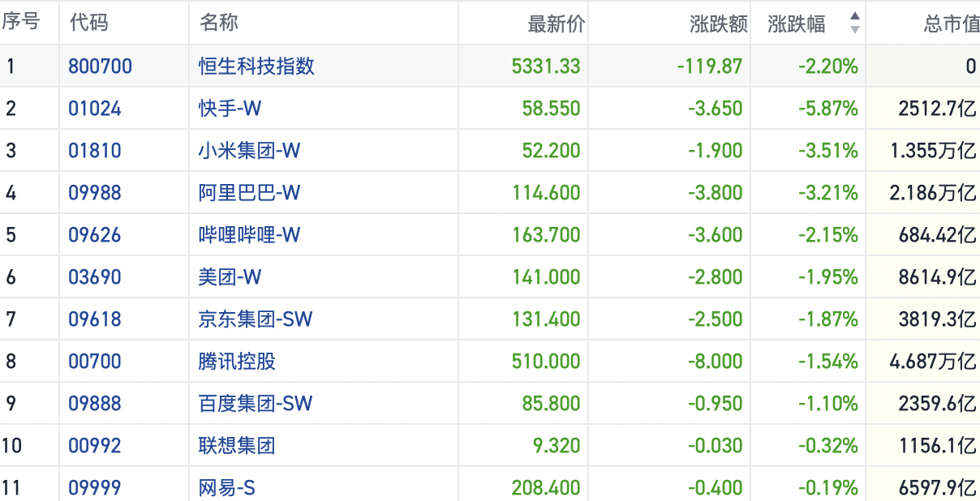980x501 pixels.
Task: Select the price 85.800
Action: click(x=551, y=403)
